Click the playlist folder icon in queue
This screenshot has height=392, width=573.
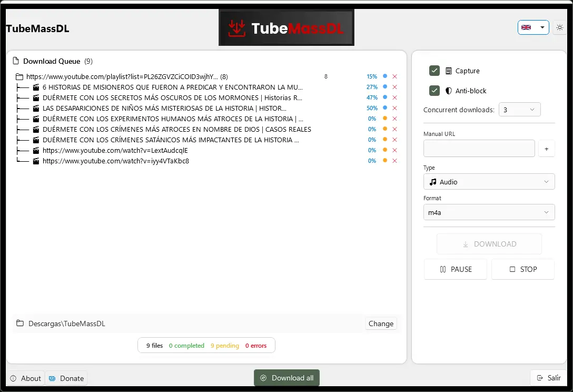point(19,77)
